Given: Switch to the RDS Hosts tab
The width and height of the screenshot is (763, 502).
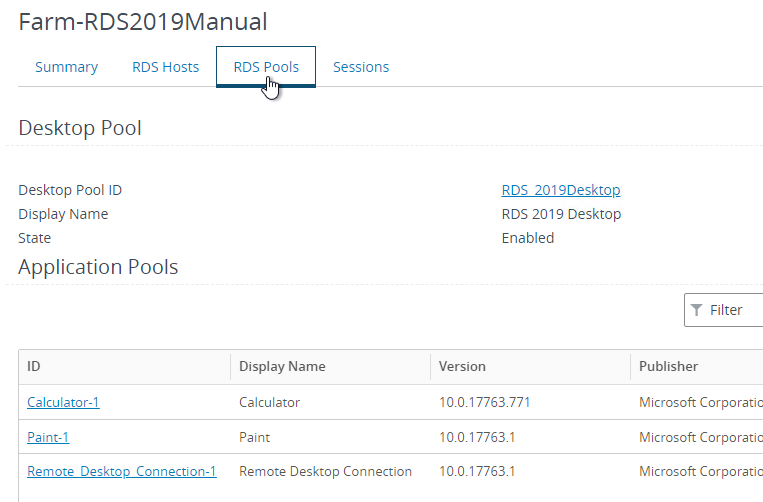Looking at the screenshot, I should tap(165, 67).
